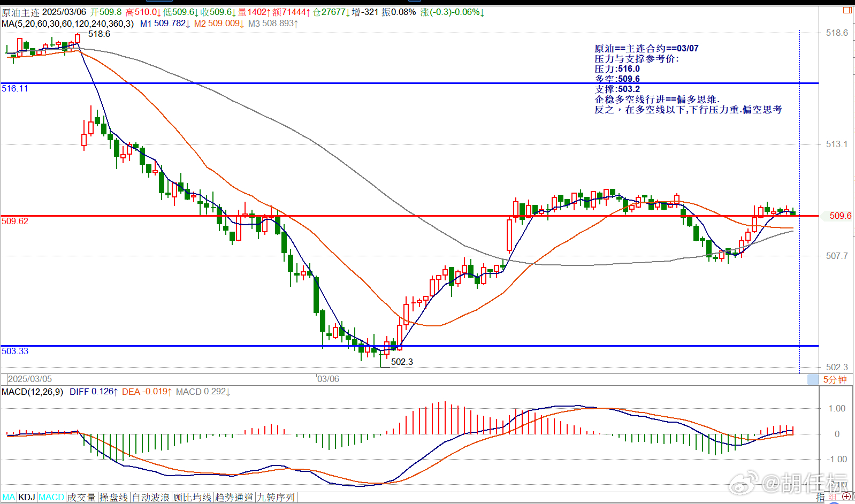The height and width of the screenshot is (504, 855).
Task: Click the 513.1 price axis label
Action: tap(837, 144)
